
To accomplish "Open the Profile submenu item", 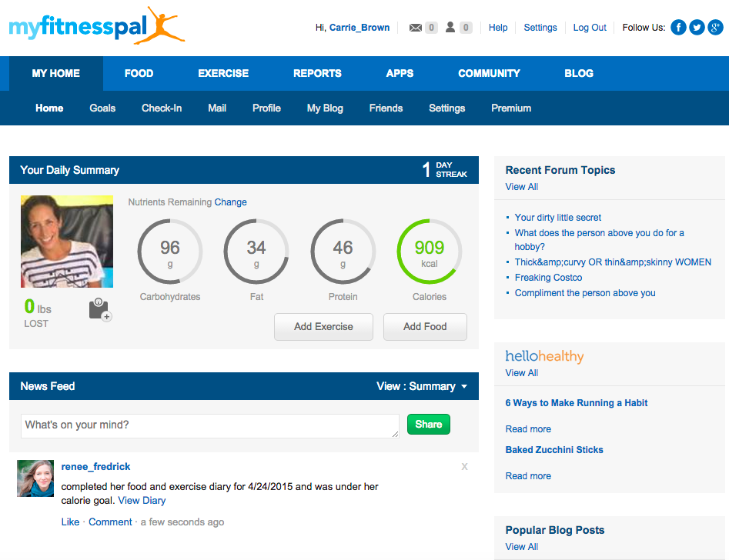I will point(266,108).
